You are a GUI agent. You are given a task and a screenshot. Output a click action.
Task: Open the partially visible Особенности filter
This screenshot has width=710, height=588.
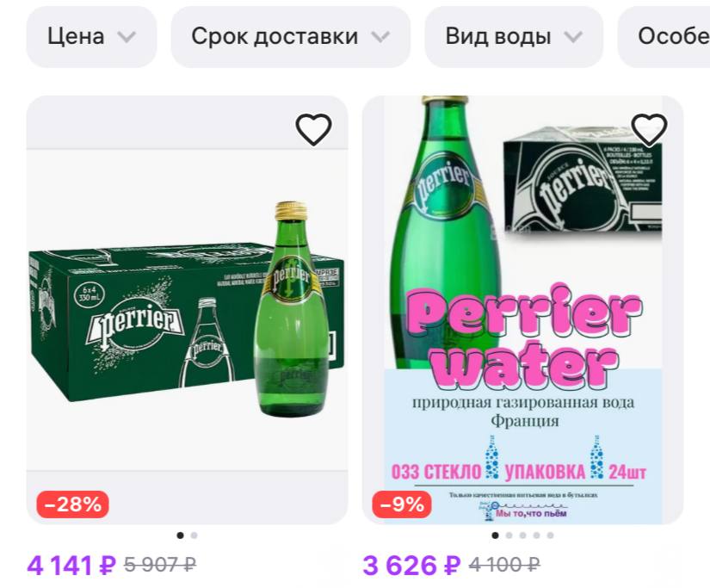664,37
